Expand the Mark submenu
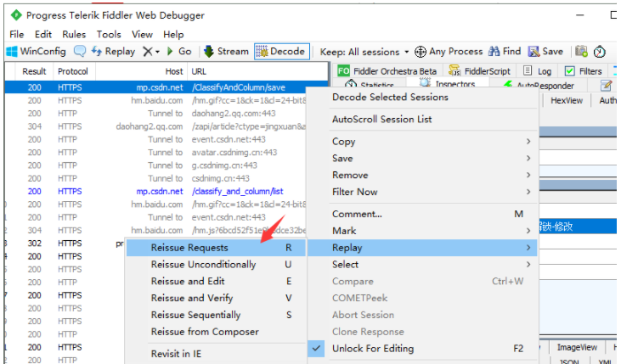621x364 pixels. (422, 230)
